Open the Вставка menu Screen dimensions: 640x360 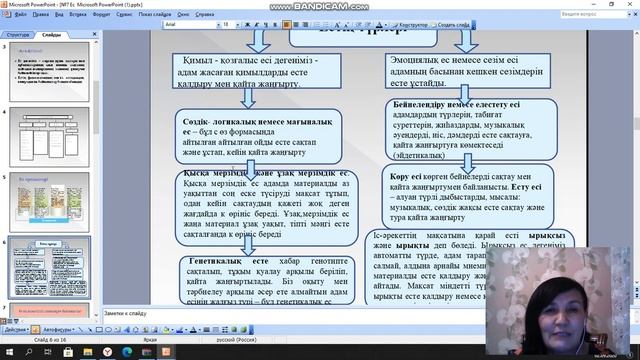[78, 14]
